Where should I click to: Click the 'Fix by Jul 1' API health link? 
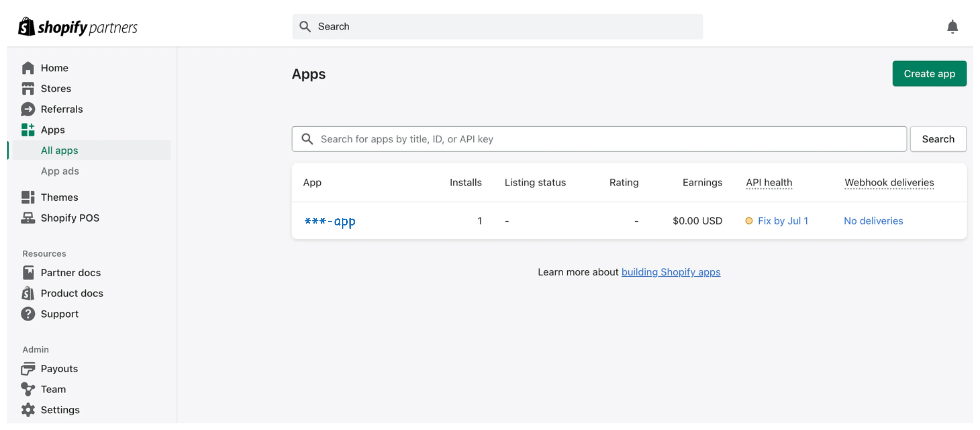coord(783,221)
